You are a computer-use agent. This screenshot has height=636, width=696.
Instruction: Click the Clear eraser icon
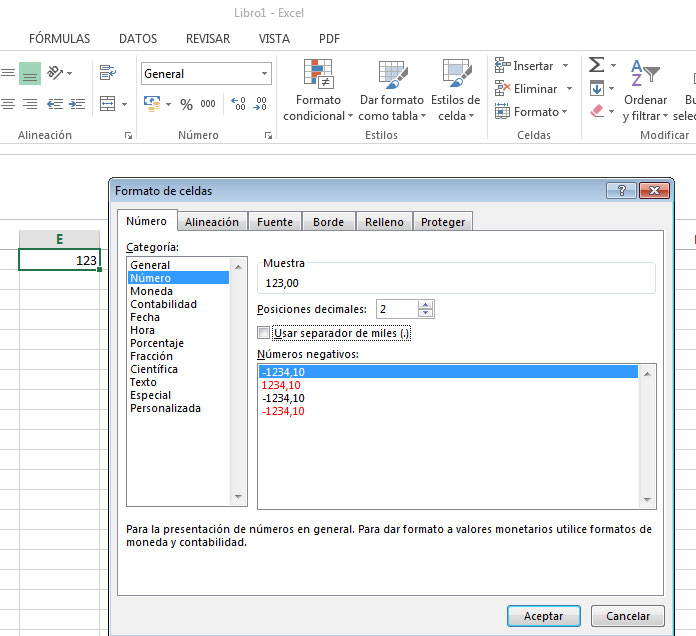click(597, 111)
